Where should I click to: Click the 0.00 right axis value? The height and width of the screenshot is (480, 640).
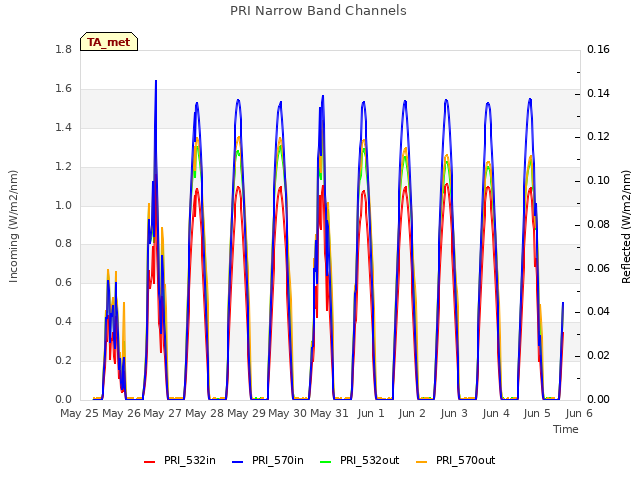598,399
